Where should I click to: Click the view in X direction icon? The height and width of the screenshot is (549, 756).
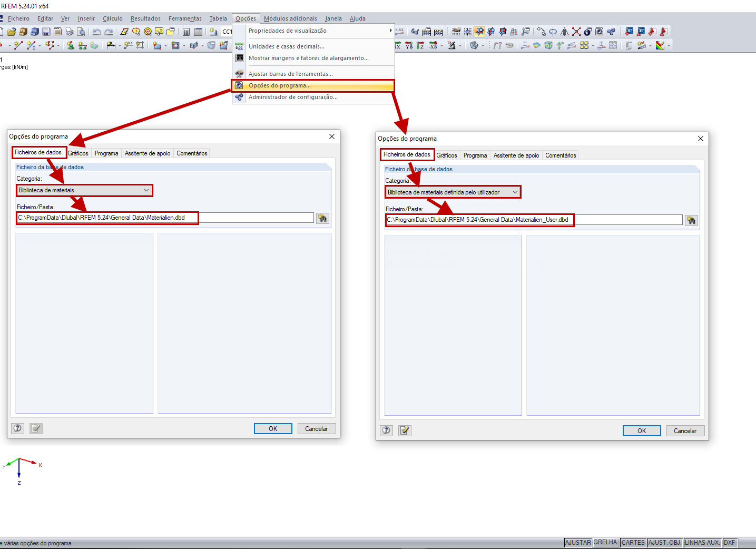(398, 45)
